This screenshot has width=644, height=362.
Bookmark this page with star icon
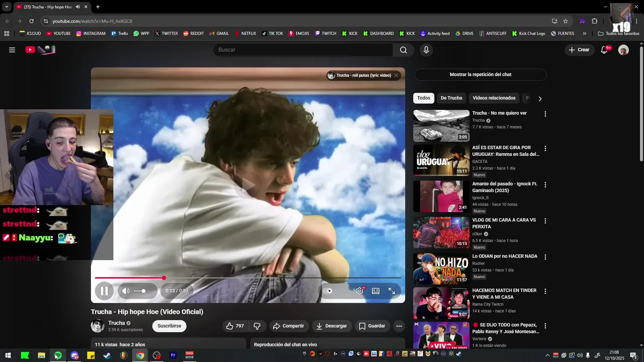coord(566,21)
